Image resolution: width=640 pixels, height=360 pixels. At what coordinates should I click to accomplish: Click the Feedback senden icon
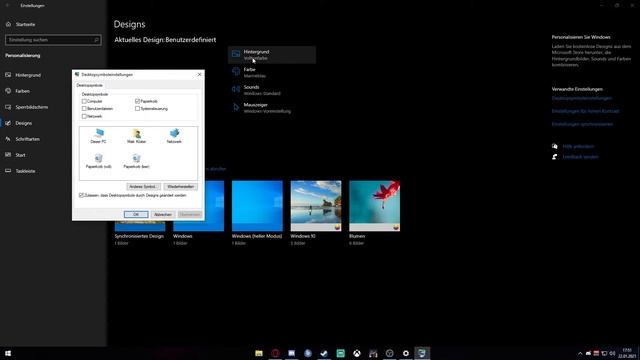coord(555,157)
